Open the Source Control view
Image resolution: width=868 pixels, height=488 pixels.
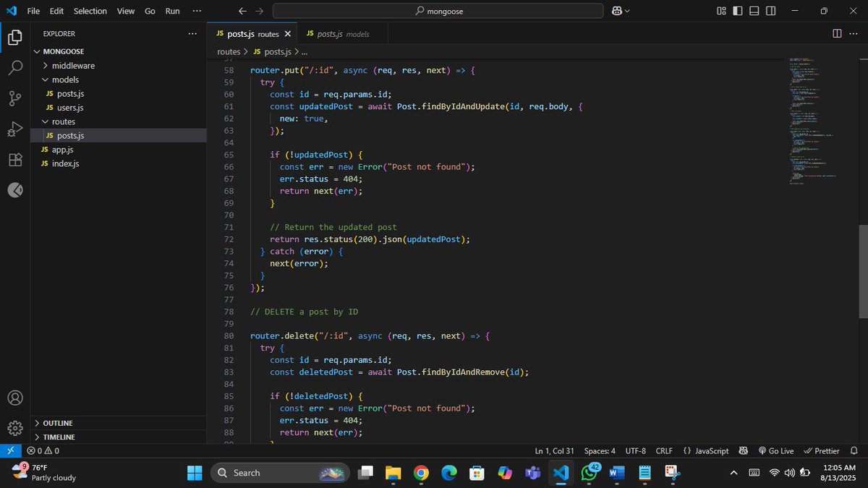(x=15, y=99)
